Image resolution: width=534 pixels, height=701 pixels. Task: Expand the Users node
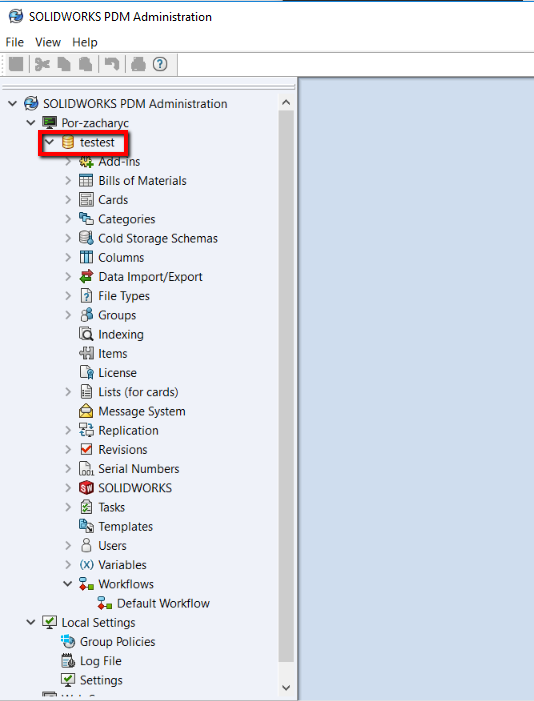[x=68, y=545]
